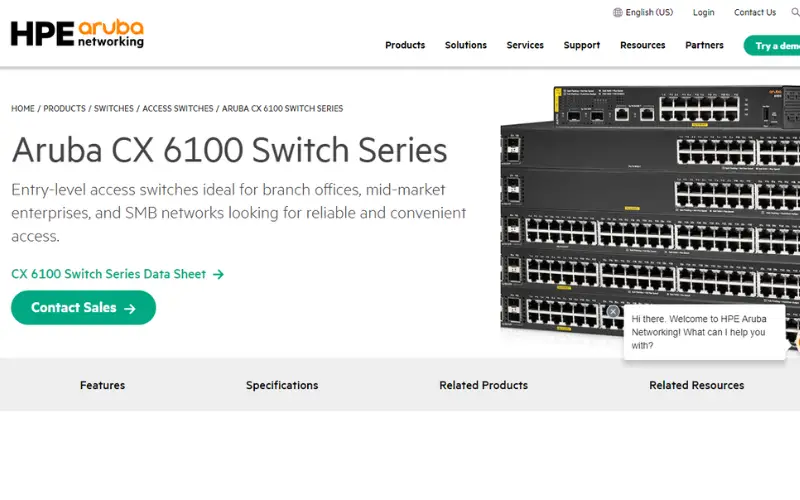Viewport: 800px width, 500px height.
Task: Open the Resources menu
Action: [643, 45]
